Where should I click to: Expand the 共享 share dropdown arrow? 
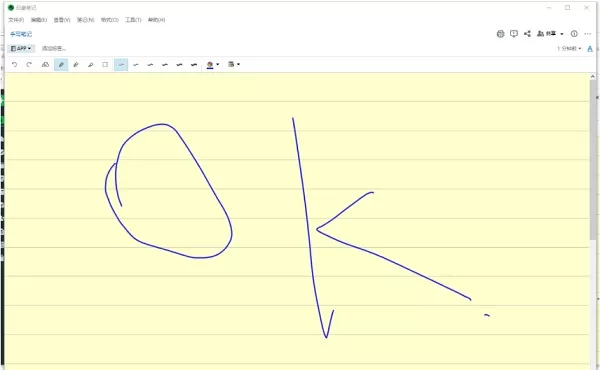point(562,34)
